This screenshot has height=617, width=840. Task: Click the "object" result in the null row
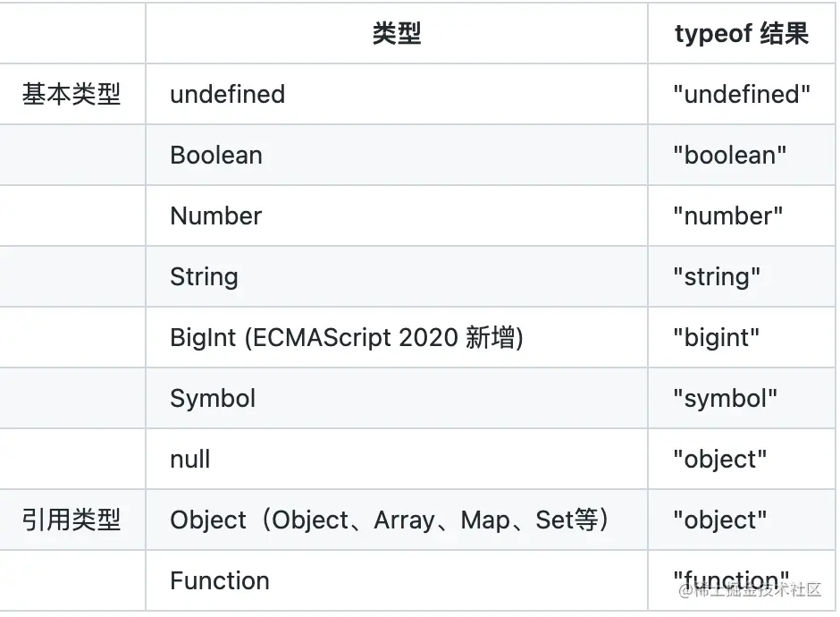(x=720, y=459)
